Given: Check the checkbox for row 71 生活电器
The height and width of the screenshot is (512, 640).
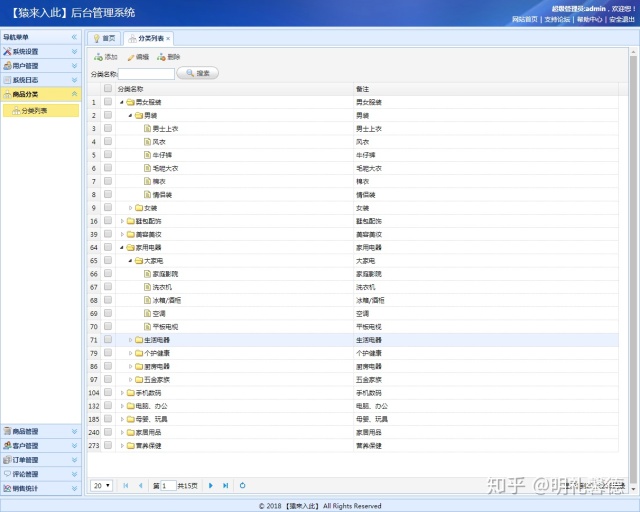Looking at the screenshot, I should 108,339.
